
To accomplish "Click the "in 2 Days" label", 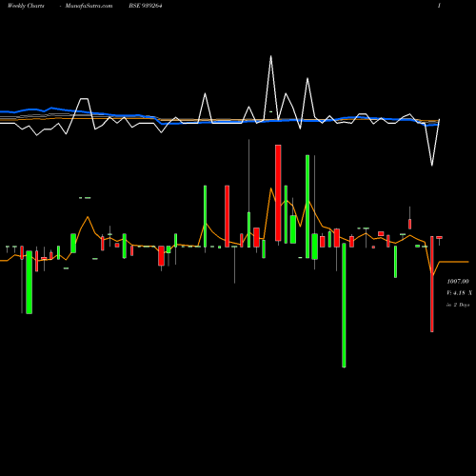I will [x=458, y=305].
